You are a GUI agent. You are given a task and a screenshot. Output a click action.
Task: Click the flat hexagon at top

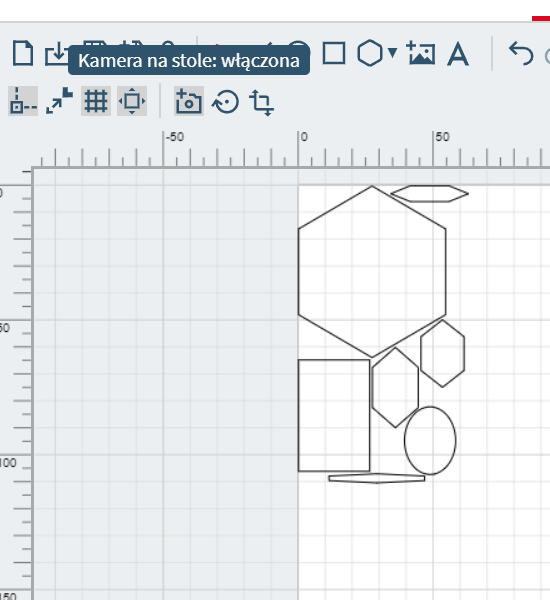(429, 194)
